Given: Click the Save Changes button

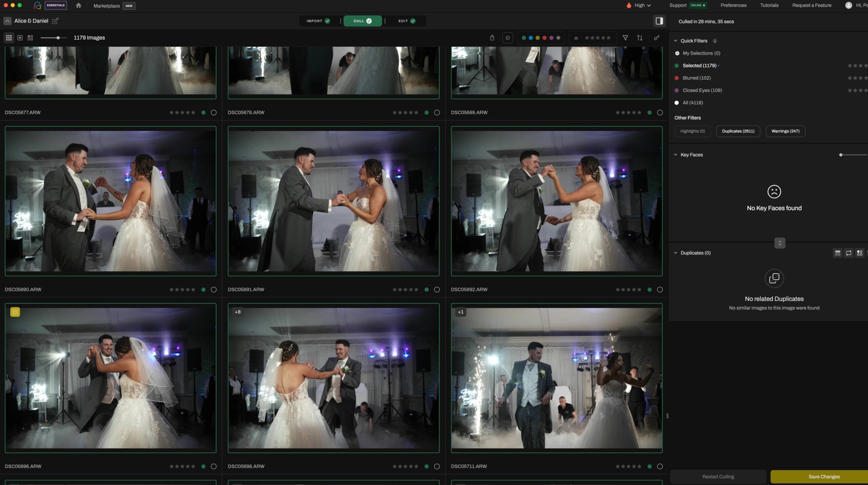Looking at the screenshot, I should [x=824, y=477].
